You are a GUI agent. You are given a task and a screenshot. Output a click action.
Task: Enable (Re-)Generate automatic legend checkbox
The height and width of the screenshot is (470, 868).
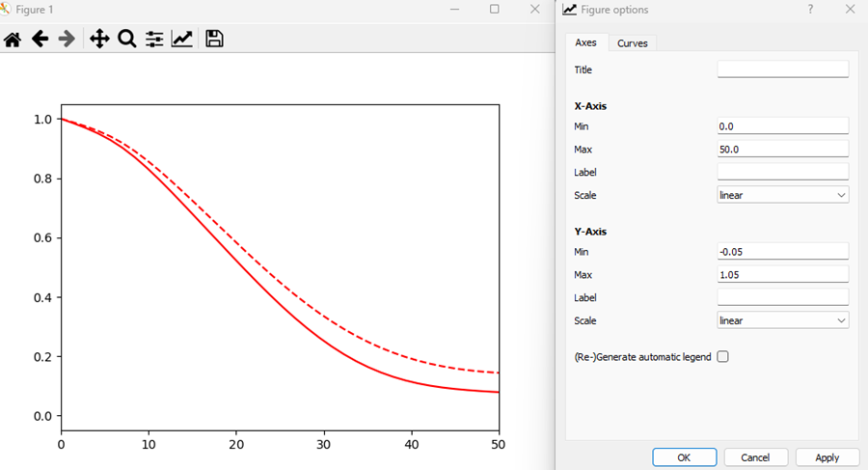[x=723, y=357]
